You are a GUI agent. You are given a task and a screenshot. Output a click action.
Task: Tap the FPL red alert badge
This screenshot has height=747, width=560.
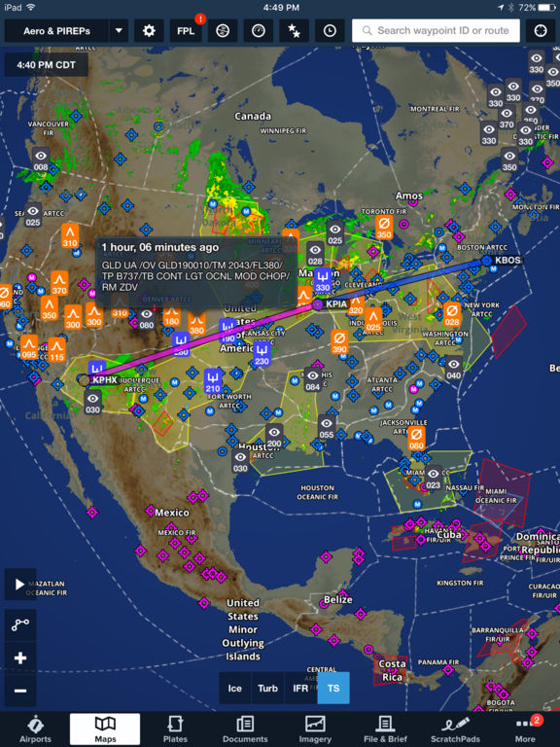[200, 19]
